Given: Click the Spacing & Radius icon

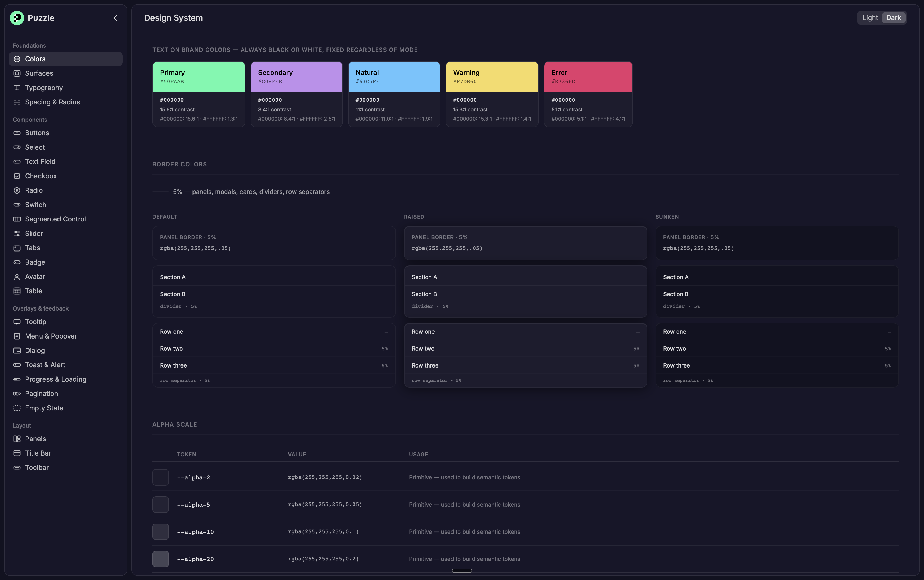Looking at the screenshot, I should coord(17,102).
